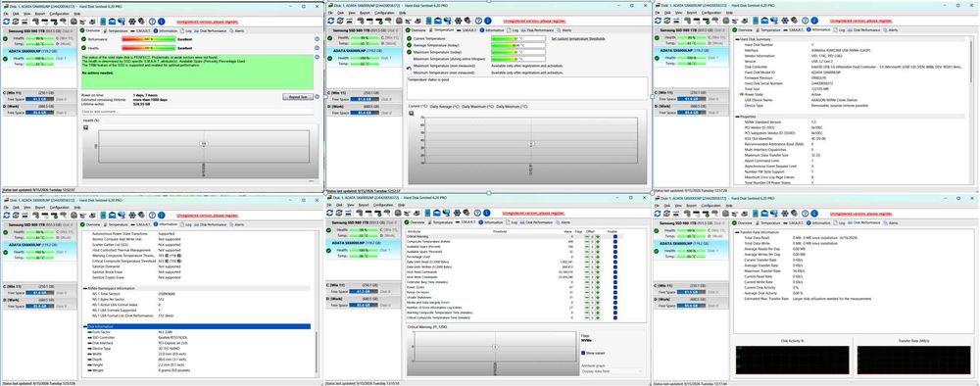
Task: Click the save-graph floppy icon above the Health (%) chart
Action: tap(85, 126)
